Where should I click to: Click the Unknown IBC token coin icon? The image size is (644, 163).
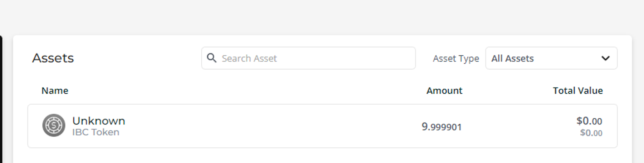pos(54,125)
